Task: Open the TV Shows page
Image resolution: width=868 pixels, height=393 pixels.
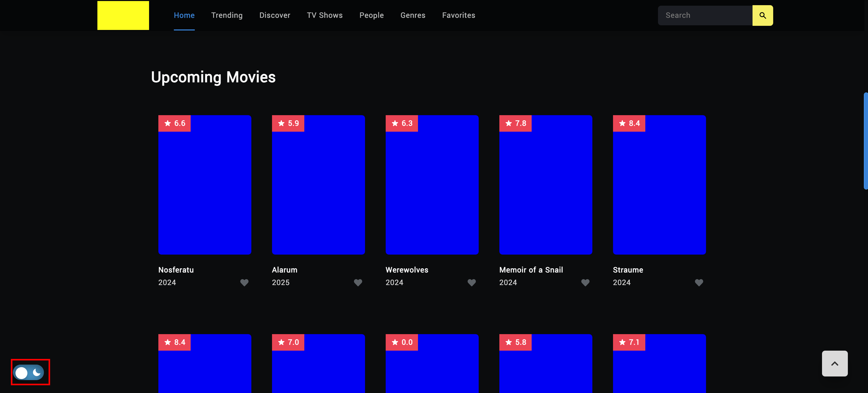Action: (x=324, y=15)
